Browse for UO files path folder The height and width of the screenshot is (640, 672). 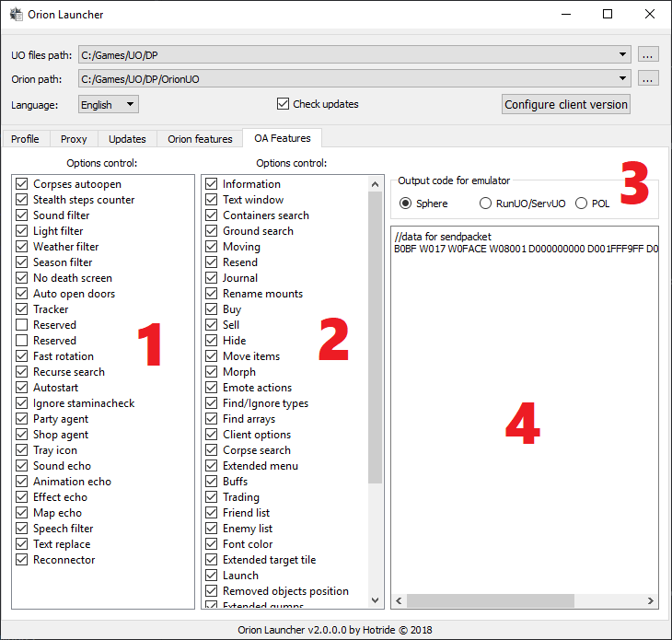tap(648, 55)
